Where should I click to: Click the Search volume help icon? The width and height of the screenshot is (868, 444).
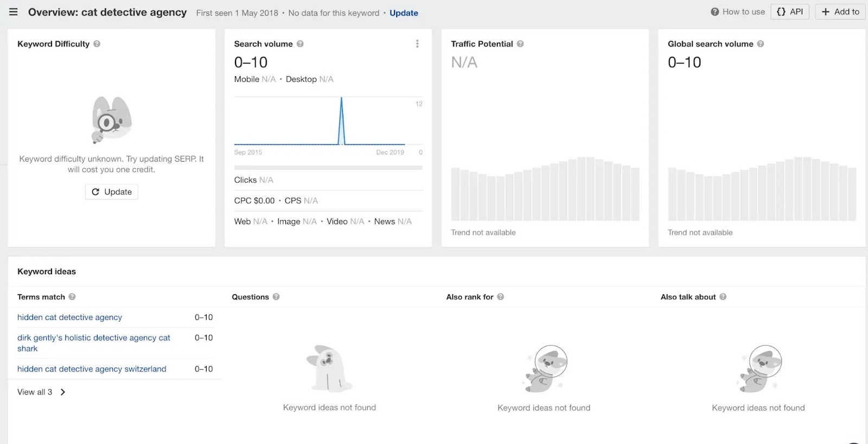coord(300,44)
